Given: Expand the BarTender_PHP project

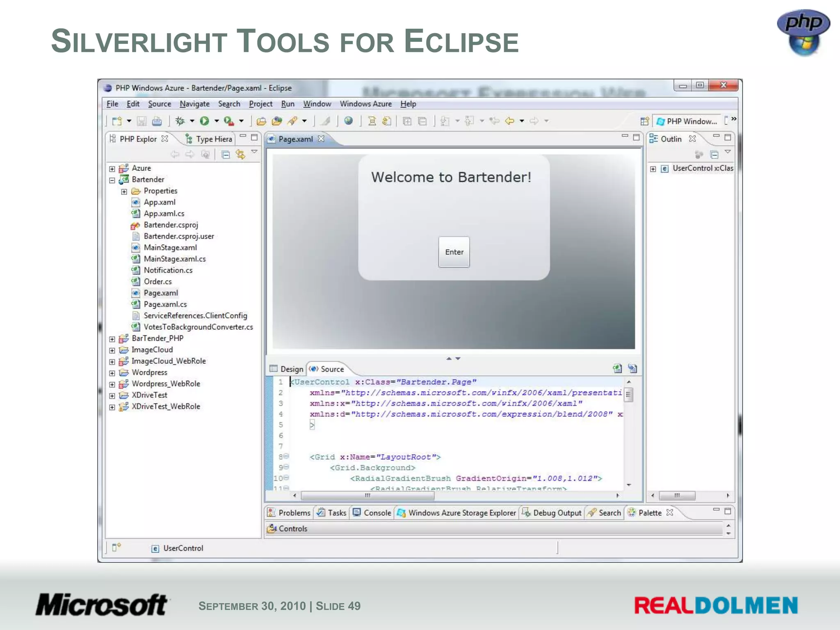Looking at the screenshot, I should click(112, 339).
